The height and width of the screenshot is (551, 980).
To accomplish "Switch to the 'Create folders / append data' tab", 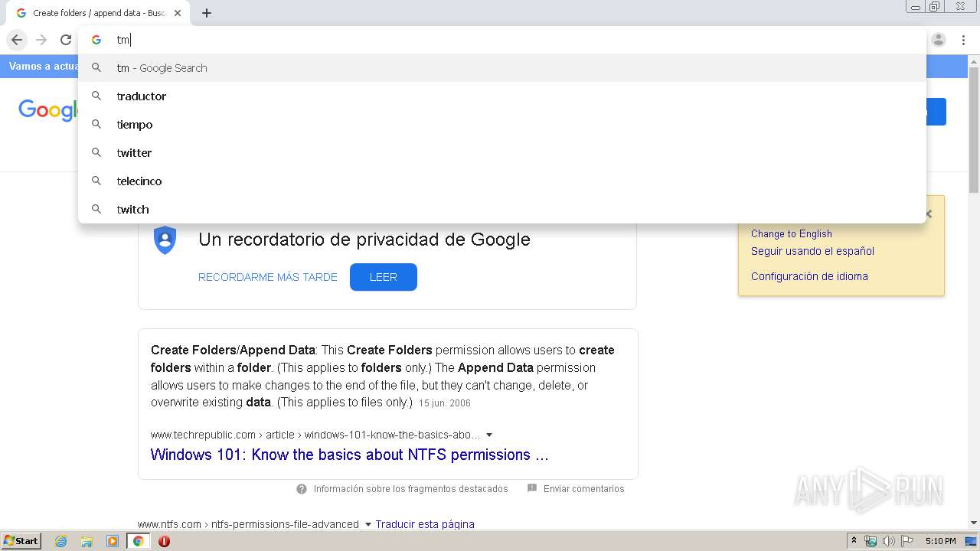I will (x=98, y=13).
